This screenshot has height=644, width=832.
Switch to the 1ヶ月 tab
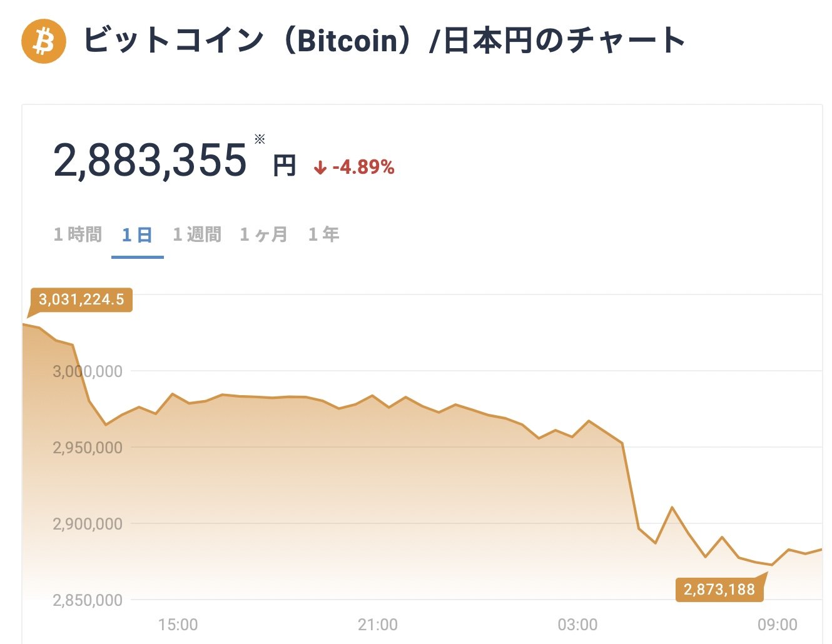coord(263,234)
